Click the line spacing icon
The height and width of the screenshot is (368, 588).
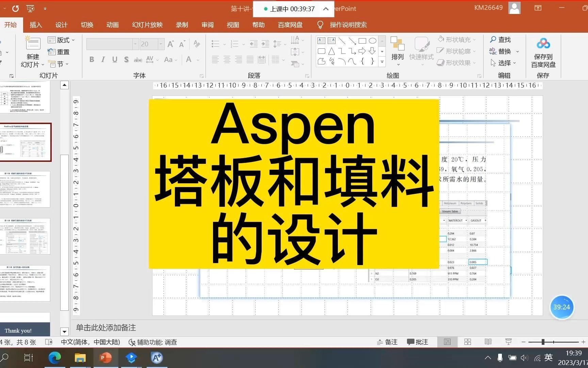point(277,44)
